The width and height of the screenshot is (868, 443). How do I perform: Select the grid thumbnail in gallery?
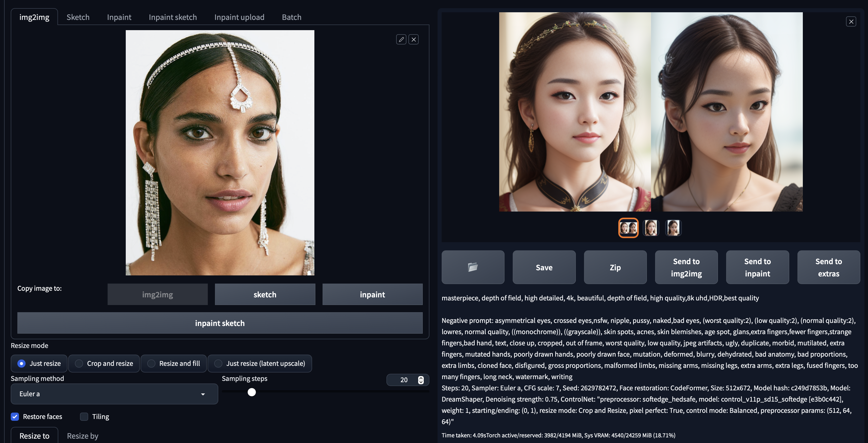[x=628, y=228]
